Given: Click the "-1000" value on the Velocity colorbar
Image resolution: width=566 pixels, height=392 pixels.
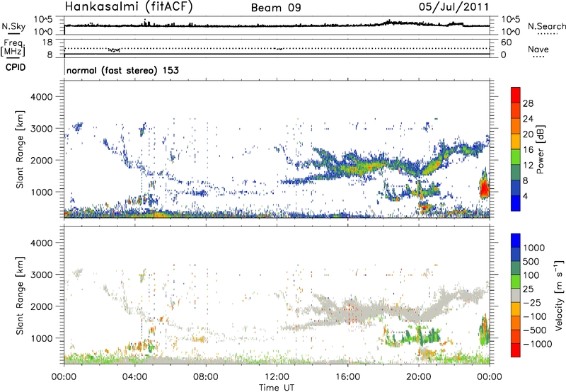Looking at the screenshot, I should (x=538, y=344).
